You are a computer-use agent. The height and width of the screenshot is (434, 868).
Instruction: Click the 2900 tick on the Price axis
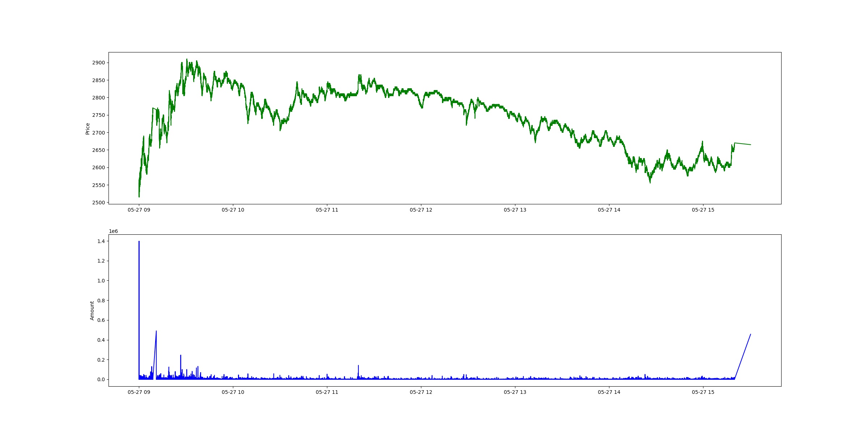(x=98, y=63)
